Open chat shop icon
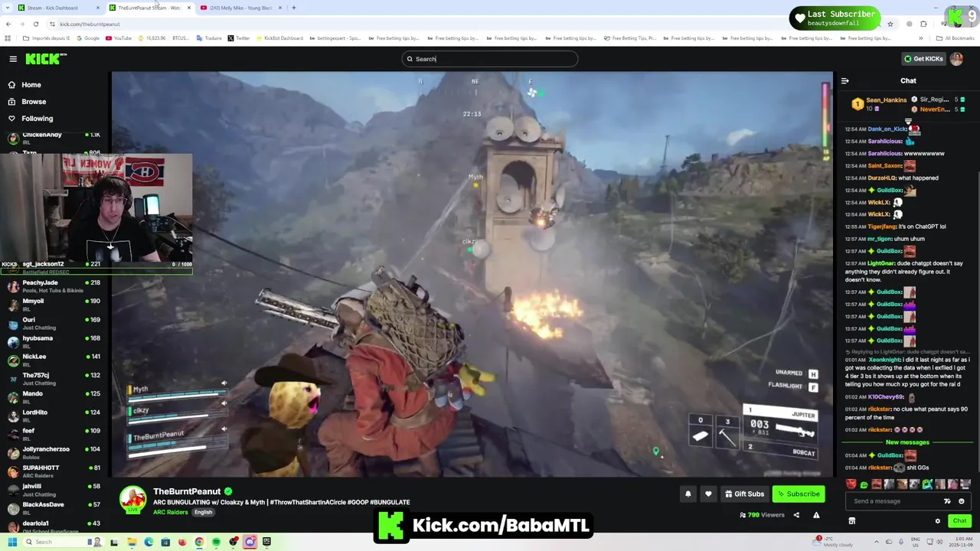Screen dimensions: 980x551 (851, 520)
